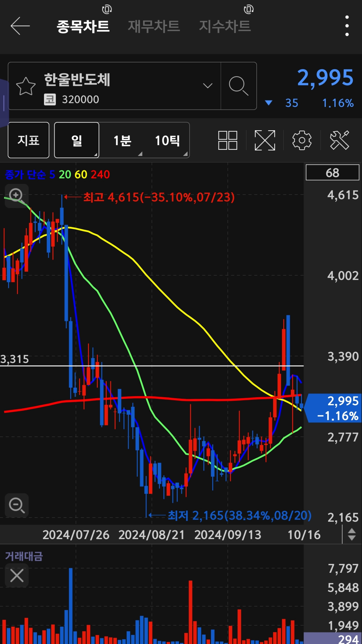This screenshot has width=362, height=644.
Task: Tap the 거래대금 indicator label
Action: (x=24, y=556)
